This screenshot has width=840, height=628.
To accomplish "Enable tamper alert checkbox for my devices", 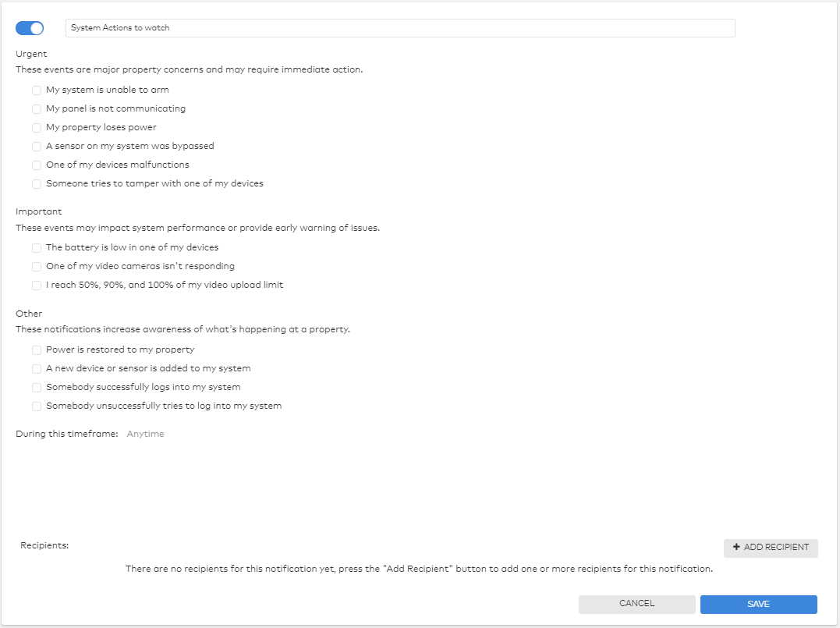I will pos(37,184).
